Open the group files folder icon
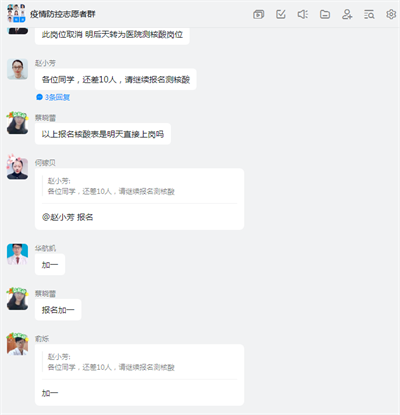Viewport: 400px width, 415px height. [325, 14]
